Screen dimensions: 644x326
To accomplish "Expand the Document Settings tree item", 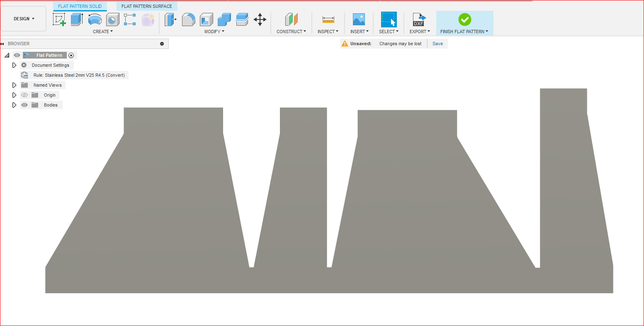I will click(14, 65).
